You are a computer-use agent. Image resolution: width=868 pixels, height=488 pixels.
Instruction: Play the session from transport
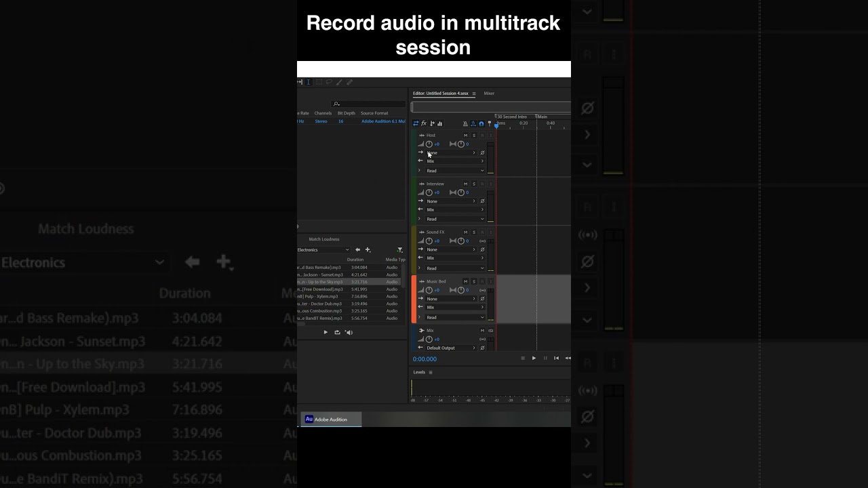point(534,358)
